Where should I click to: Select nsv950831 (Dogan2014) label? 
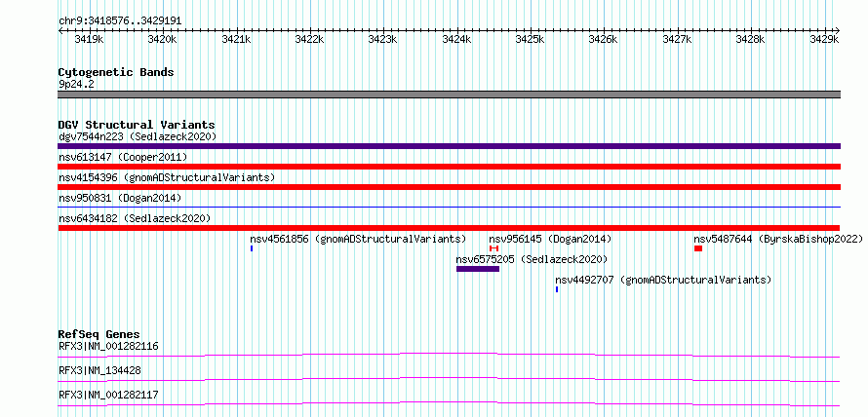(x=120, y=198)
